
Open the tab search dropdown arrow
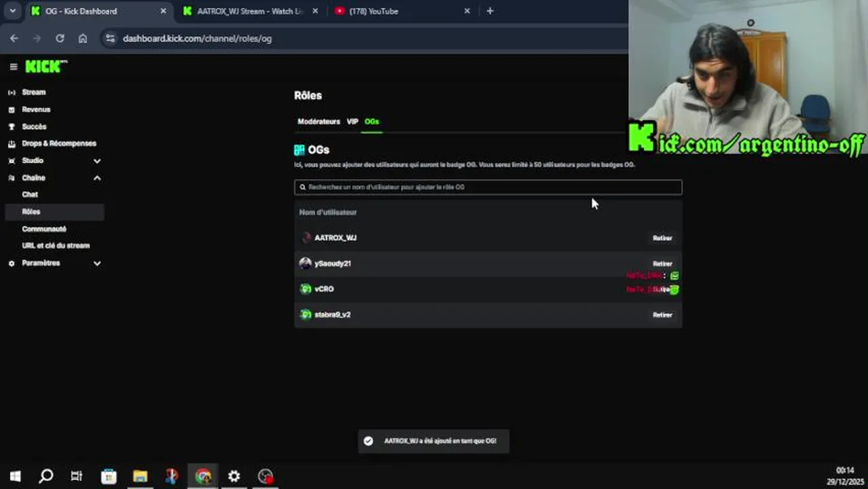(12, 12)
